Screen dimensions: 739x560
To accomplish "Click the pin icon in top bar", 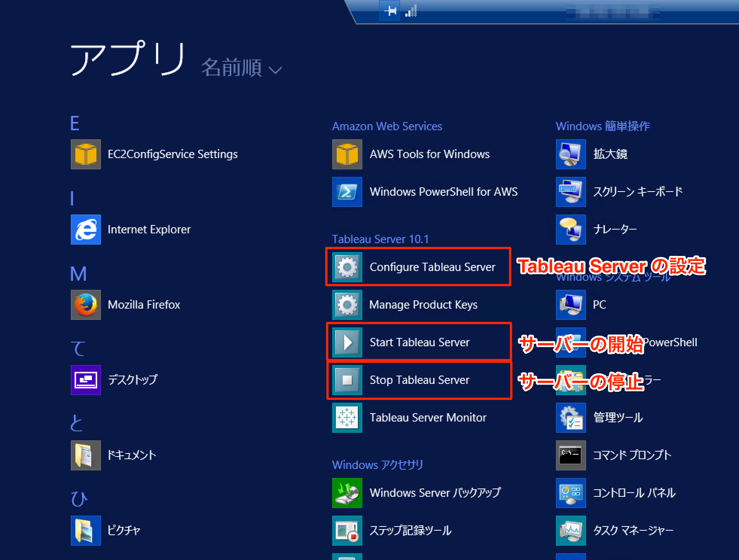I will click(389, 11).
